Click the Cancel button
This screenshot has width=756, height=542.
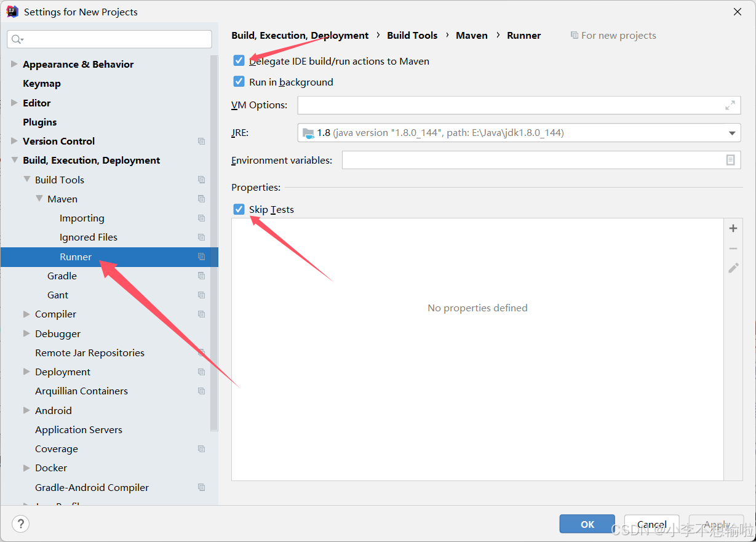pos(652,524)
